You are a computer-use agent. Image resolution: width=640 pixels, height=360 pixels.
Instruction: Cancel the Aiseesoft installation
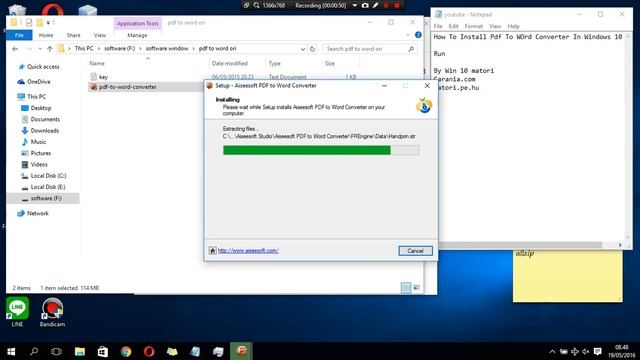(x=415, y=251)
